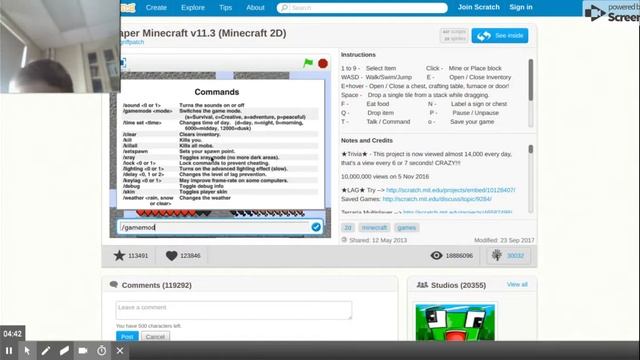Love the project with the heart icon

(171, 256)
